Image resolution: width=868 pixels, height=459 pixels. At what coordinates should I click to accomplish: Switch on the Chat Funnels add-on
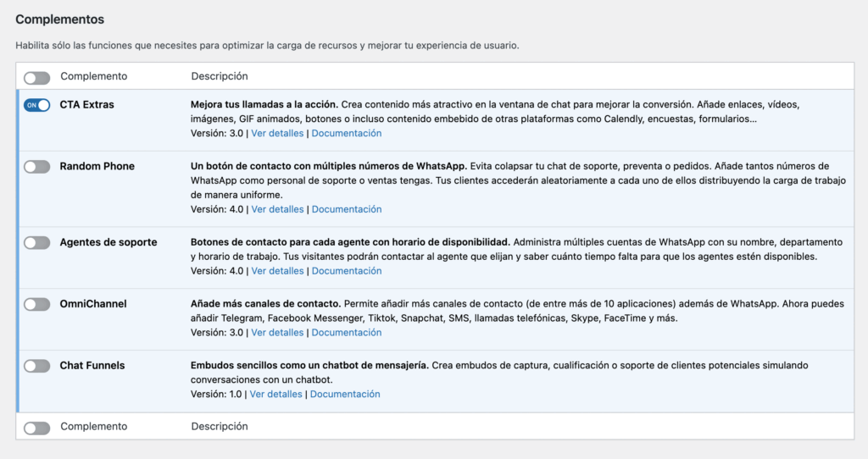(36, 366)
